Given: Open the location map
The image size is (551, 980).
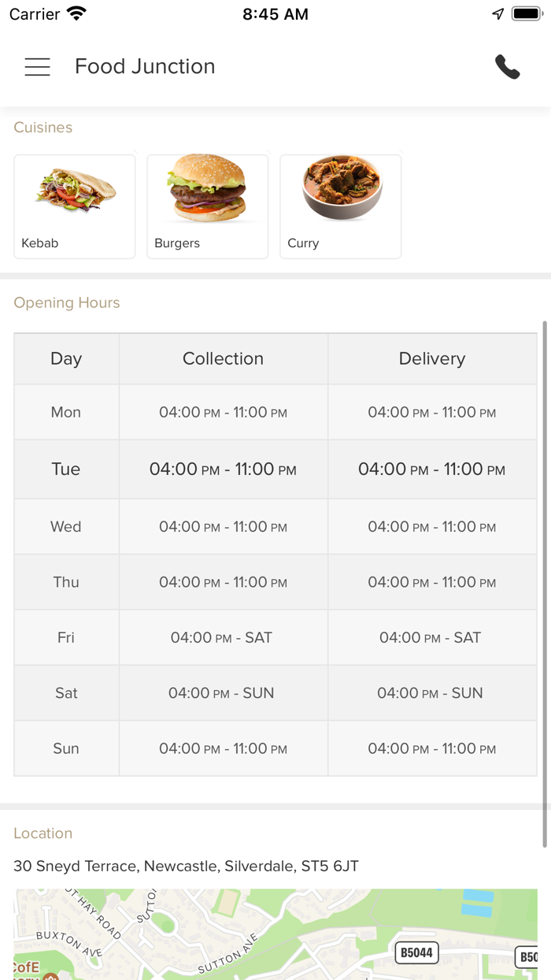Looking at the screenshot, I should [275, 934].
